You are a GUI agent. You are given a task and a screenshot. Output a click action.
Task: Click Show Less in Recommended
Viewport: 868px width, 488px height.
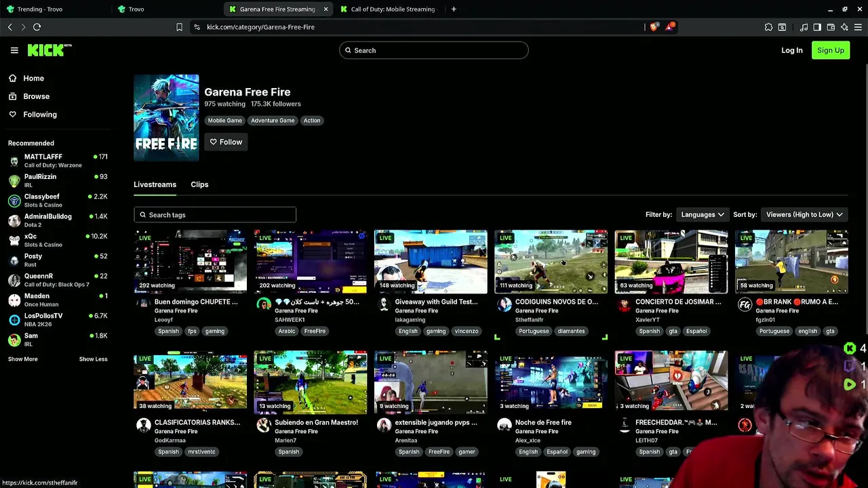point(93,359)
